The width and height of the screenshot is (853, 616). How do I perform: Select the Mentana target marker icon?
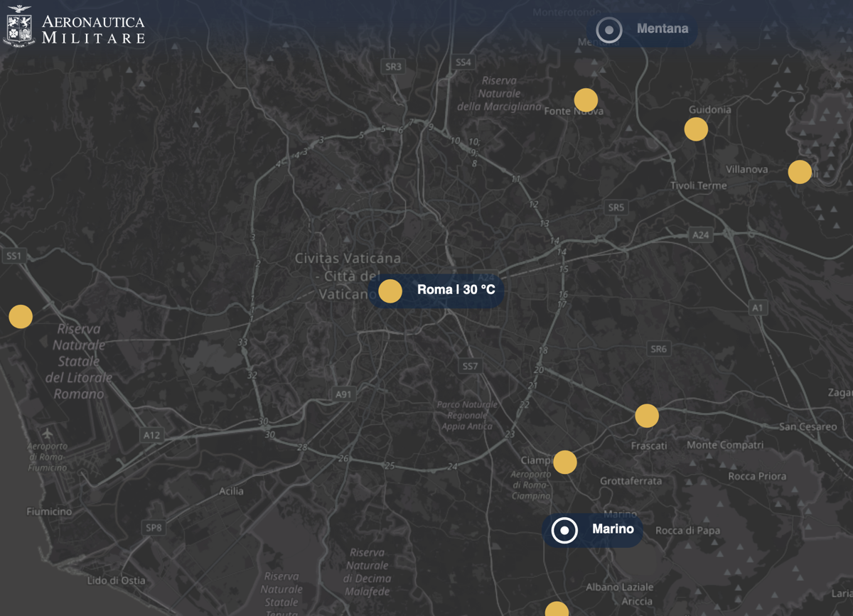609,30
